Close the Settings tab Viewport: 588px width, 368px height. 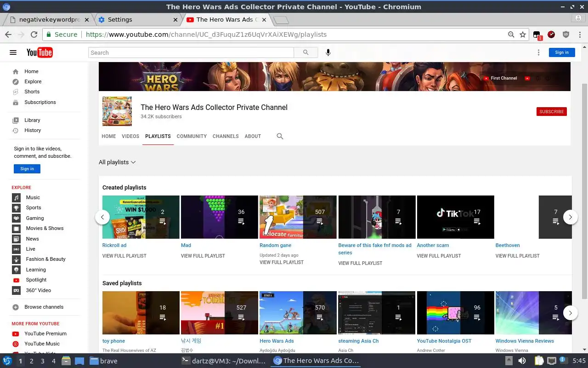[x=175, y=20]
